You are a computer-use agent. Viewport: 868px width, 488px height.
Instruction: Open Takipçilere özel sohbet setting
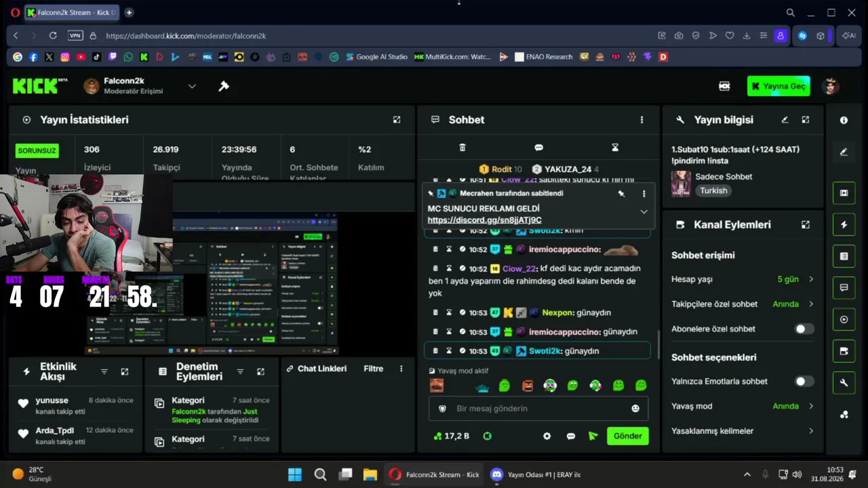743,304
